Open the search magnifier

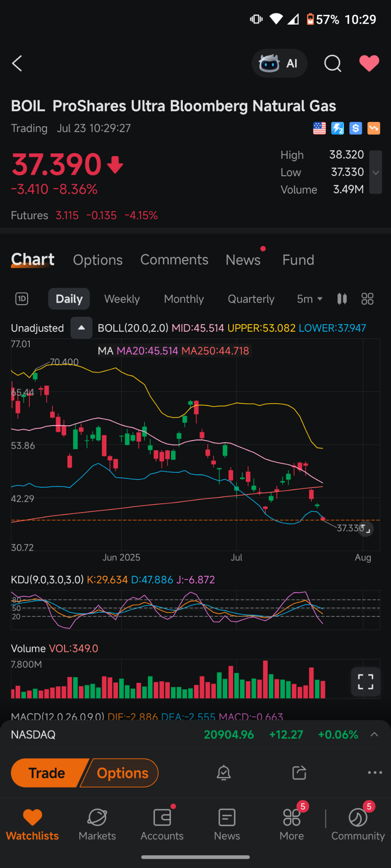[x=332, y=64]
